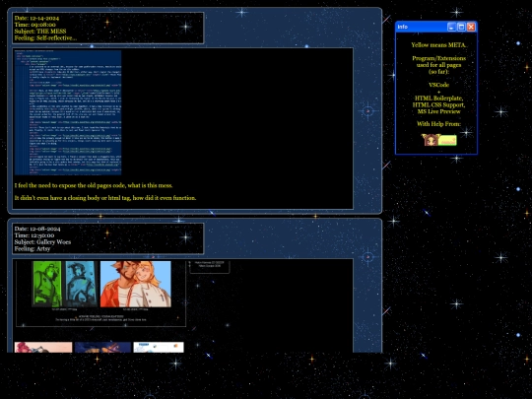Image resolution: width=532 pixels, height=399 pixels.
Task: Click the 'With Help From:' label
Action: pos(438,124)
